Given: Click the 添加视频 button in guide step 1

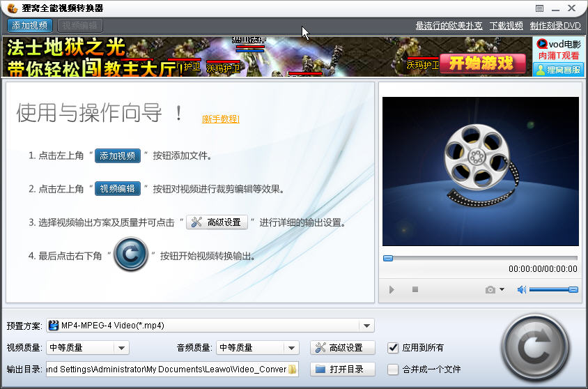Looking at the screenshot, I should [x=118, y=155].
